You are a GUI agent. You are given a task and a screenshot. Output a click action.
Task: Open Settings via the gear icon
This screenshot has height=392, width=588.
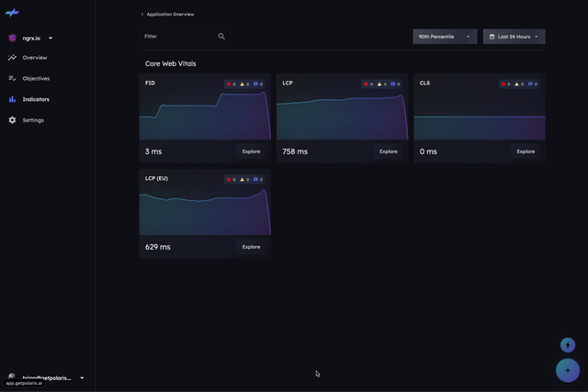pos(13,120)
